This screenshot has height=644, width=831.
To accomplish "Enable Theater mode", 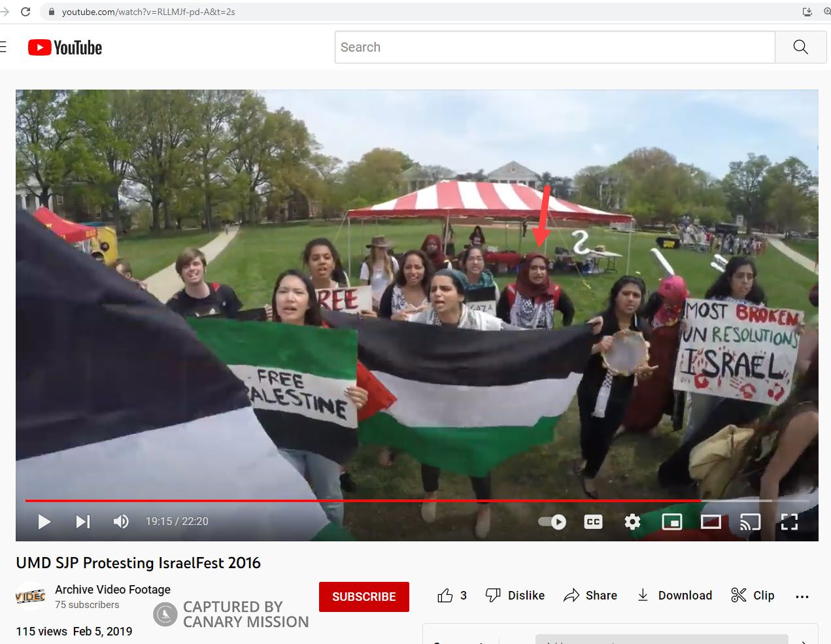I will (x=711, y=521).
